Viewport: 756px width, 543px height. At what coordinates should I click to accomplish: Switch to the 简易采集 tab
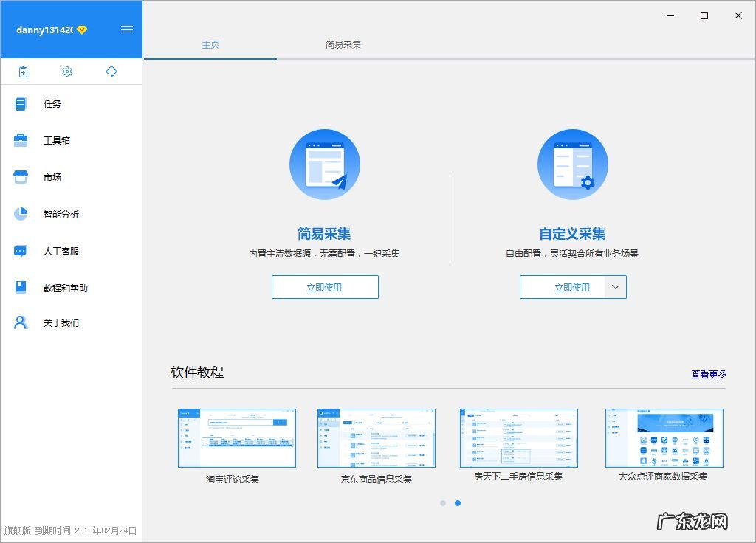[342, 44]
